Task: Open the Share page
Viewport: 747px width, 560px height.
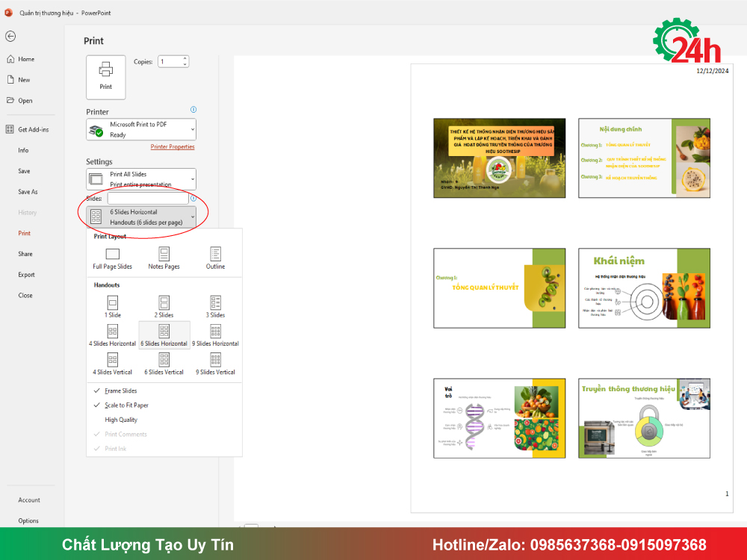Action: (x=25, y=254)
